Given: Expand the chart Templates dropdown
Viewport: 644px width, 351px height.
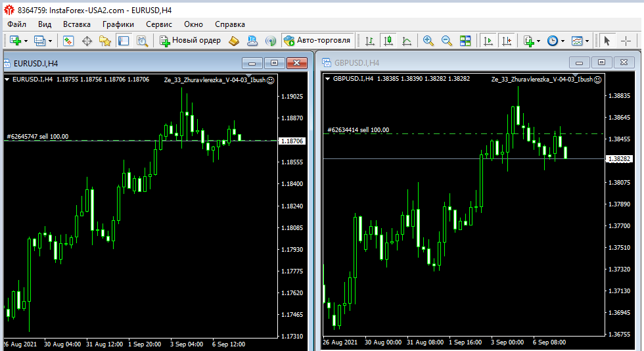Looking at the screenshot, I should [x=587, y=41].
